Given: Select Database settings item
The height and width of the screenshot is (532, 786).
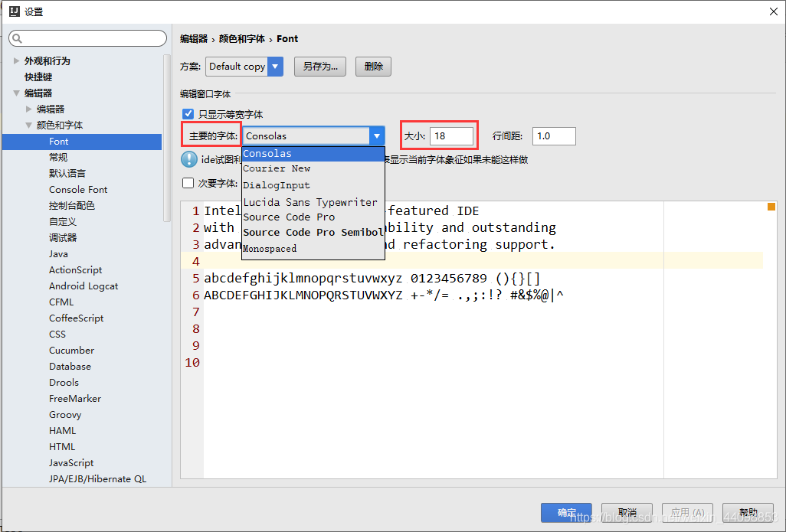Looking at the screenshot, I should click(x=70, y=366).
